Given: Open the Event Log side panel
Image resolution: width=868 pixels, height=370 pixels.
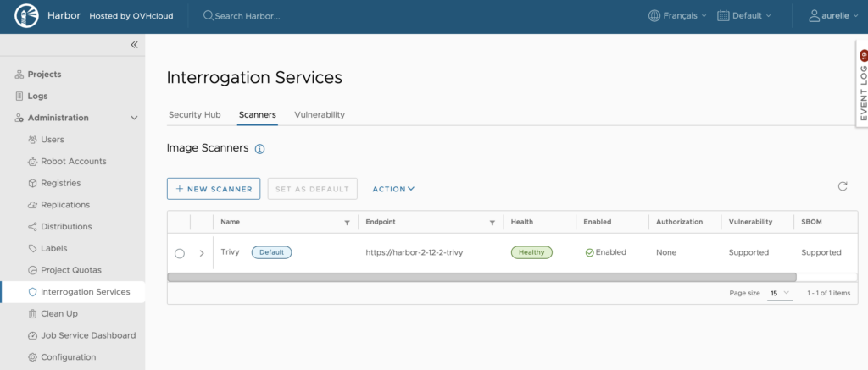Looking at the screenshot, I should [862, 85].
